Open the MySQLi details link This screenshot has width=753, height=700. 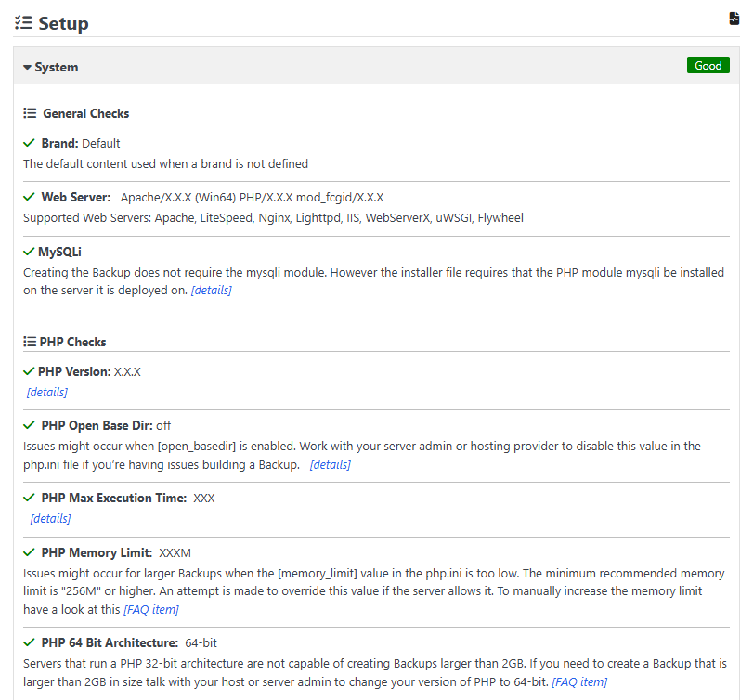tap(211, 291)
